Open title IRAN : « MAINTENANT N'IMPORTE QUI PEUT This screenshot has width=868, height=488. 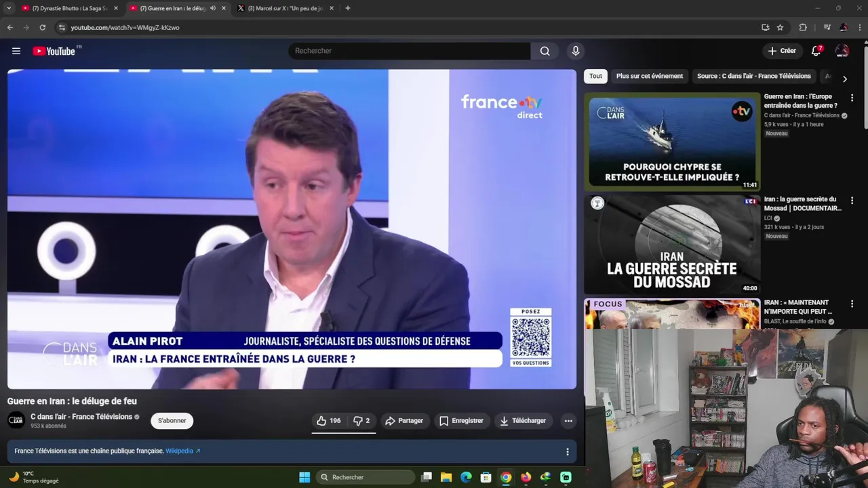coord(798,307)
